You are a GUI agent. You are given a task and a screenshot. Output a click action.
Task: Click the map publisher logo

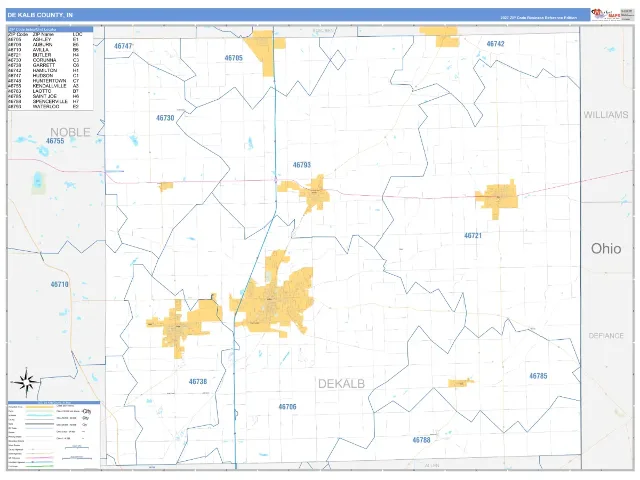[x=606, y=14]
